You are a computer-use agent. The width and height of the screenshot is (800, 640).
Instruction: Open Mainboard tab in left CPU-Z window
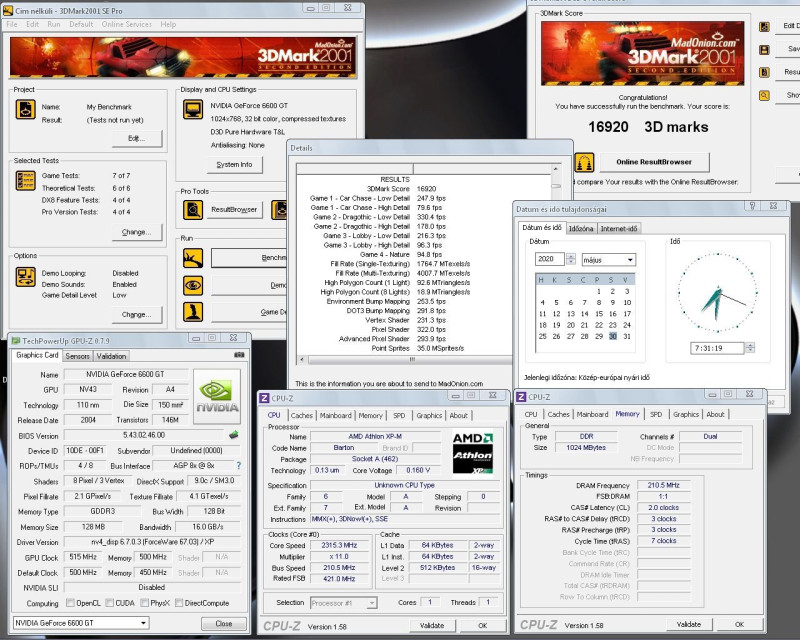click(x=335, y=415)
